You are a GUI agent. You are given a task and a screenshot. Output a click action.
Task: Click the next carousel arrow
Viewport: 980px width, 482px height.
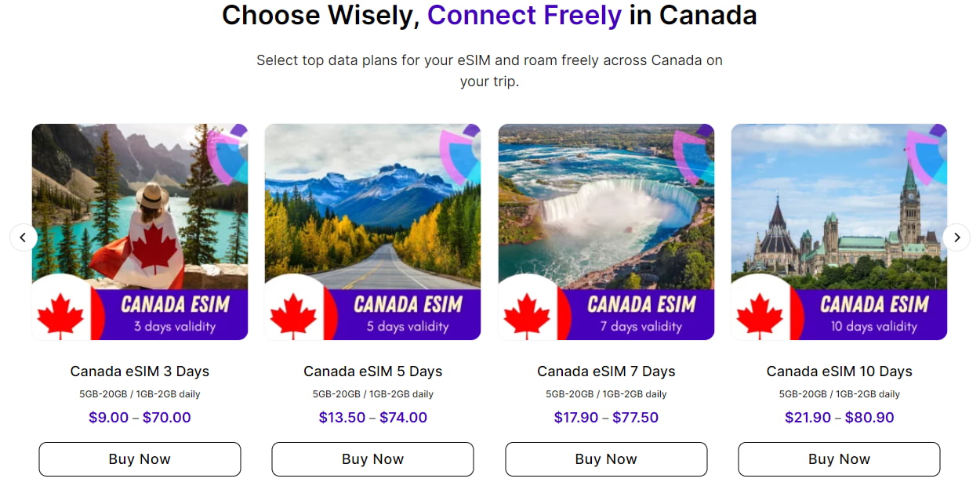pyautogui.click(x=956, y=237)
